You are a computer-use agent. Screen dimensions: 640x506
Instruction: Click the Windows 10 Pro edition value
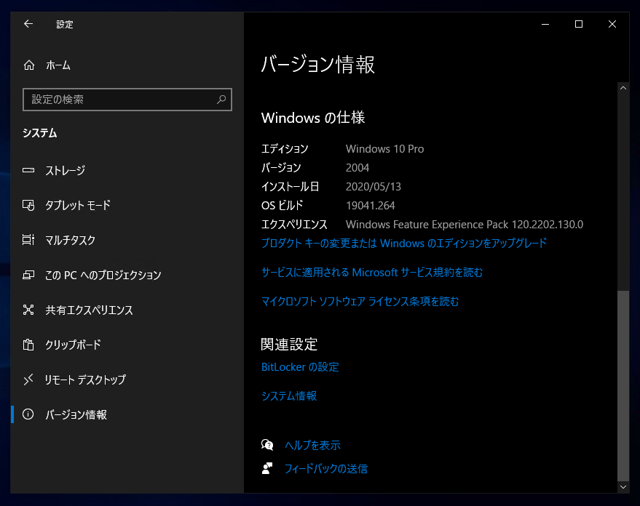[x=385, y=149]
